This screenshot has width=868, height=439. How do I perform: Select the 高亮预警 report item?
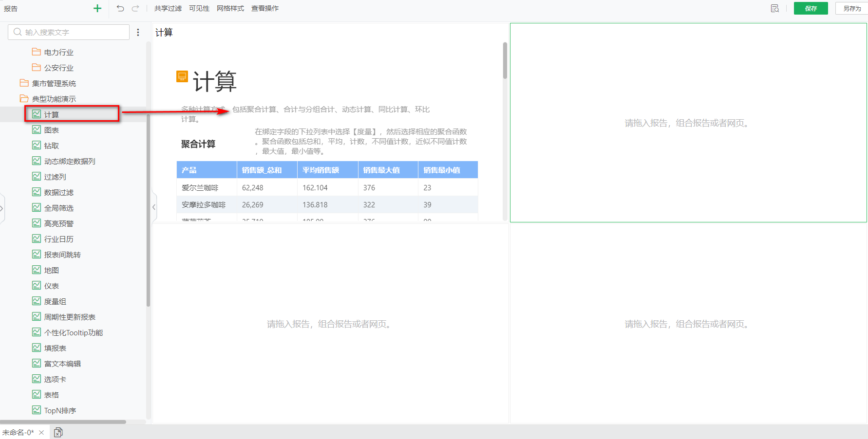point(58,223)
